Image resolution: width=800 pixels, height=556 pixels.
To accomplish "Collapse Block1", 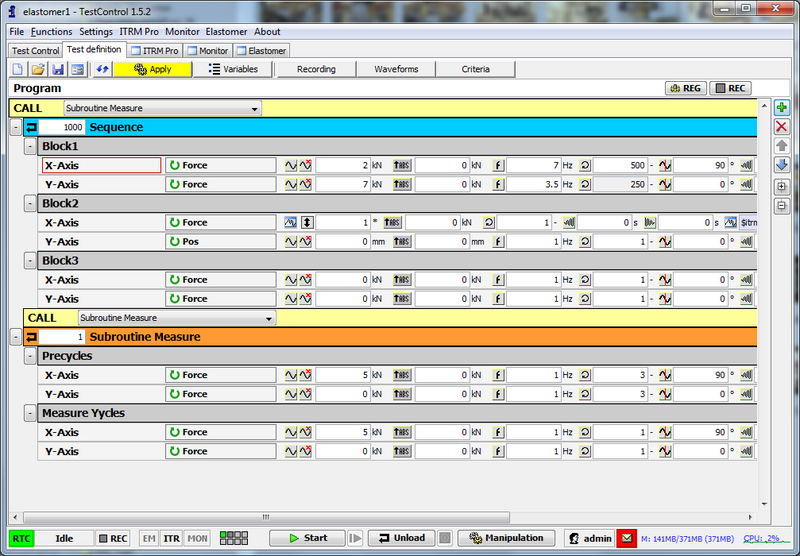I will 30,146.
